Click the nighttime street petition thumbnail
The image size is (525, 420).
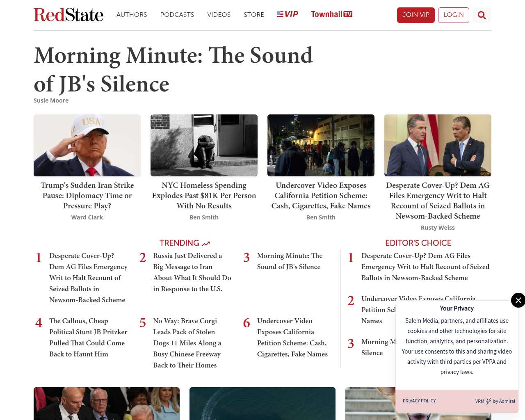tap(321, 145)
